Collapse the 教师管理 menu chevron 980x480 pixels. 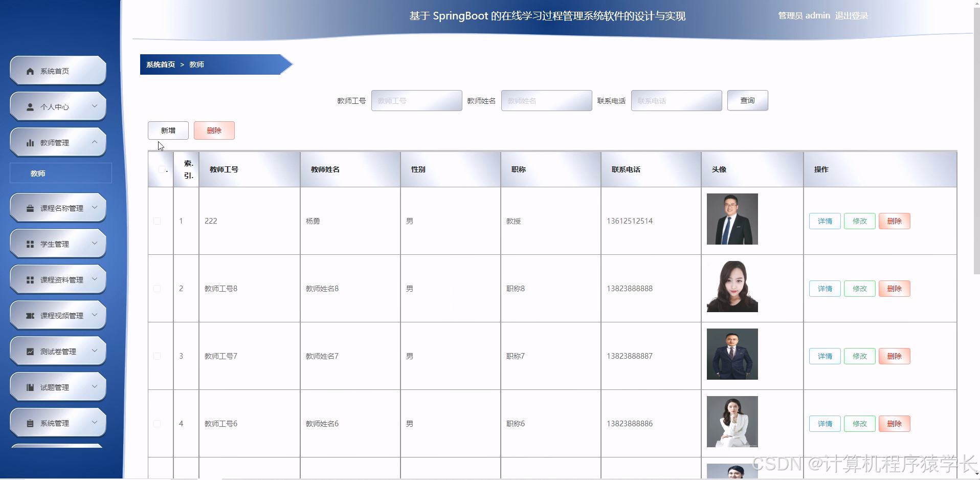[x=95, y=142]
